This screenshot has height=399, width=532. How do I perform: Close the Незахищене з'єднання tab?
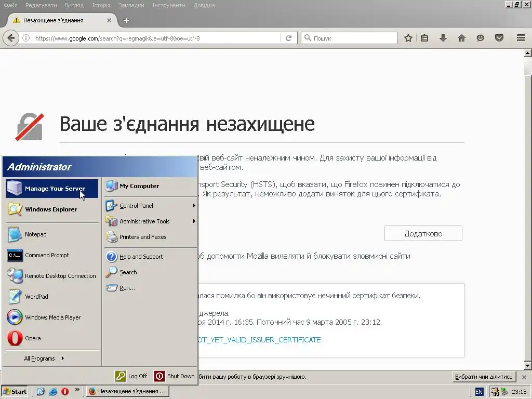tap(109, 20)
